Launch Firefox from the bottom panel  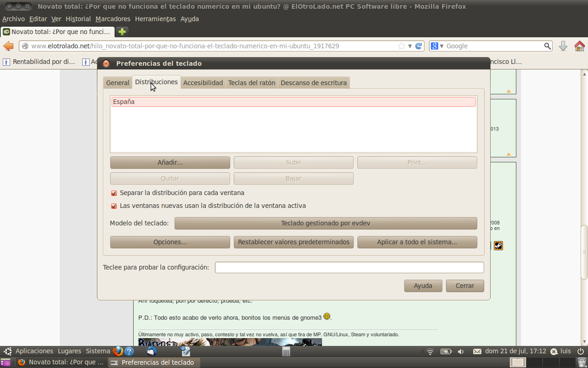118,351
